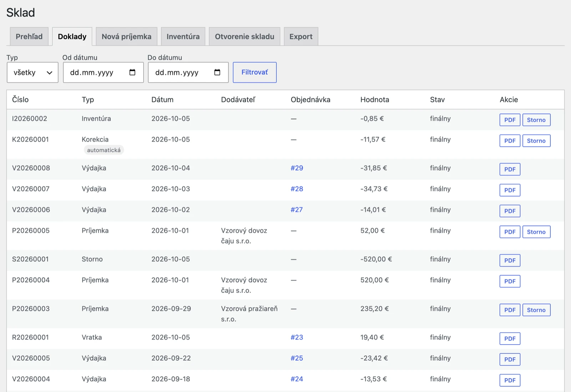
Task: Storno the K20260001 correction
Action: pyautogui.click(x=536, y=141)
